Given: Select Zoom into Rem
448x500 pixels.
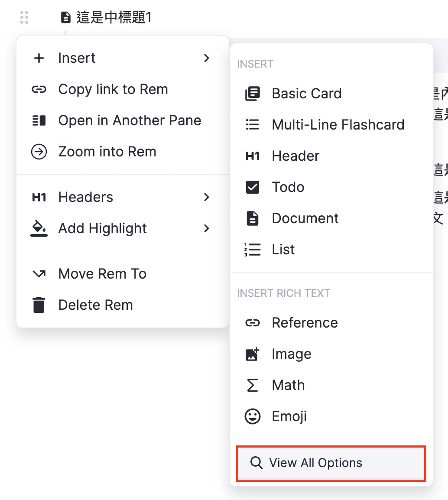Looking at the screenshot, I should (107, 152).
